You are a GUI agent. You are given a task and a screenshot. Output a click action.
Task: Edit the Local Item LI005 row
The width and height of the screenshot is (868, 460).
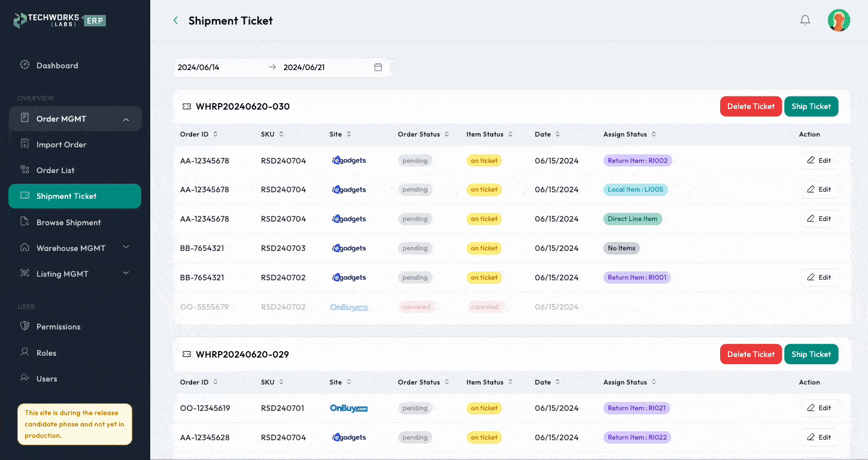pyautogui.click(x=819, y=189)
